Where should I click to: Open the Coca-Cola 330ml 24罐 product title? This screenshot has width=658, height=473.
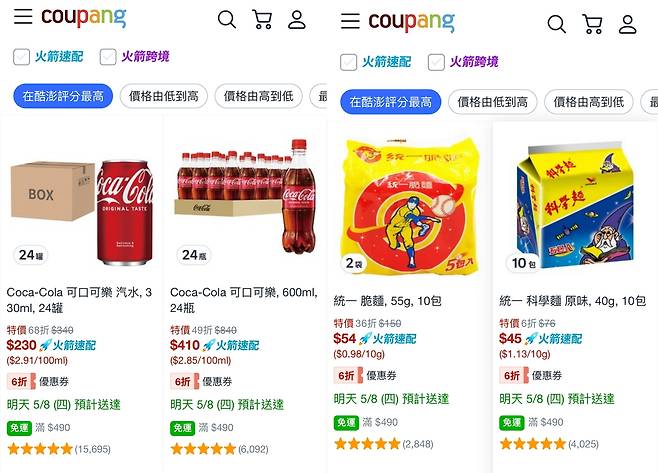(x=79, y=300)
